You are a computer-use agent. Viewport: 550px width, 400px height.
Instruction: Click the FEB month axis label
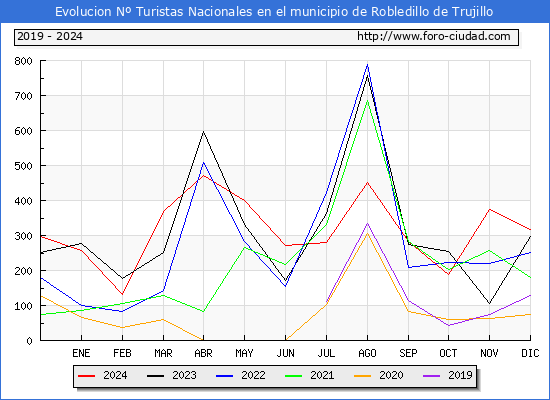coord(122,353)
